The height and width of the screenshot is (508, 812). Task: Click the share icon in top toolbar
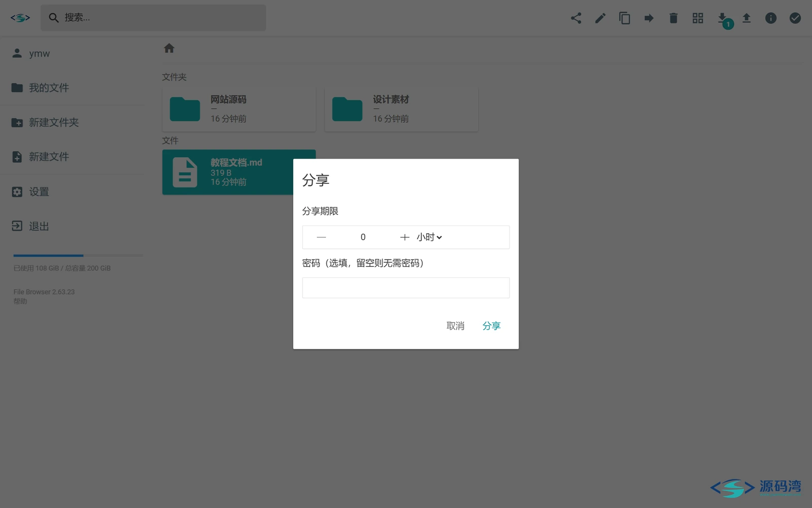pyautogui.click(x=576, y=18)
